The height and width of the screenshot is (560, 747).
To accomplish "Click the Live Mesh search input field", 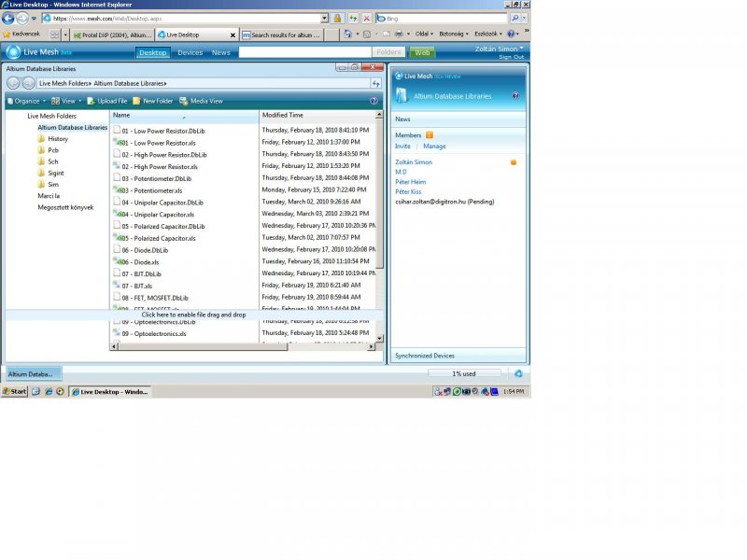I will pos(305,52).
